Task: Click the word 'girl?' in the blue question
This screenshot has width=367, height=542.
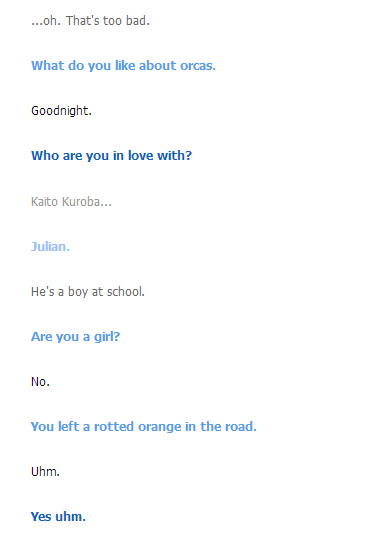Action: click(x=107, y=337)
